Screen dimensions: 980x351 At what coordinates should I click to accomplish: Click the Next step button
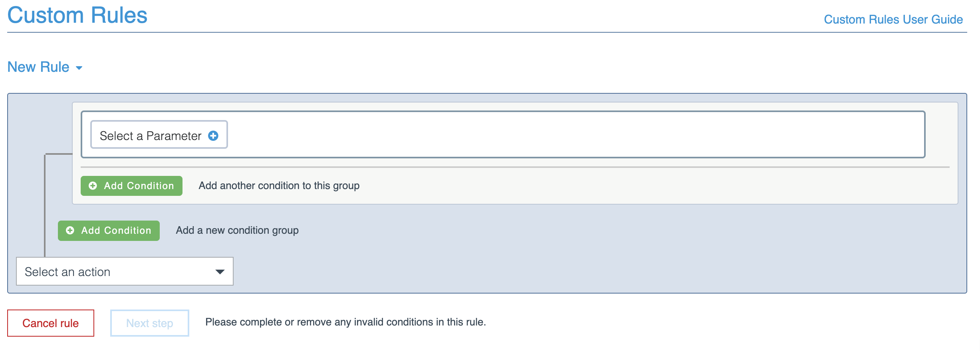click(x=150, y=323)
